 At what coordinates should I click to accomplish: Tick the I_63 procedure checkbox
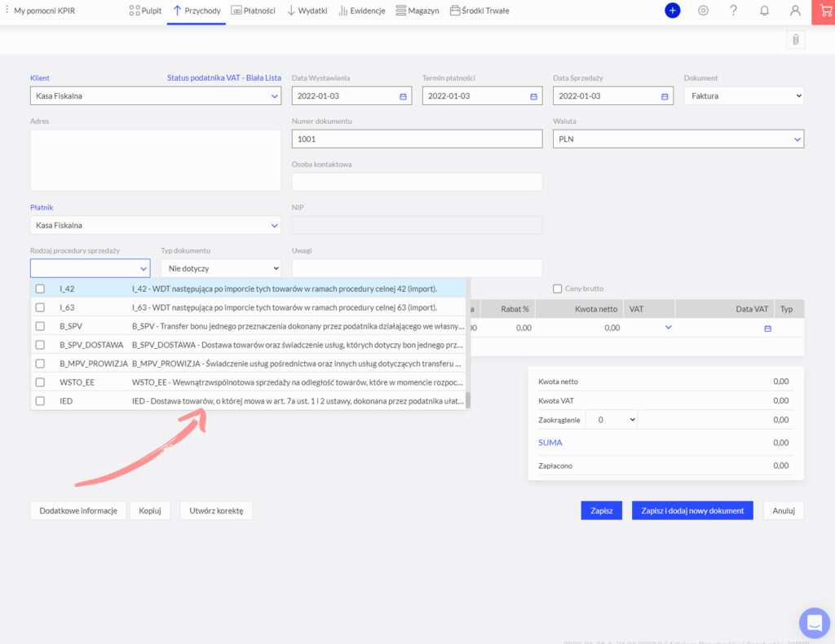[x=40, y=307]
